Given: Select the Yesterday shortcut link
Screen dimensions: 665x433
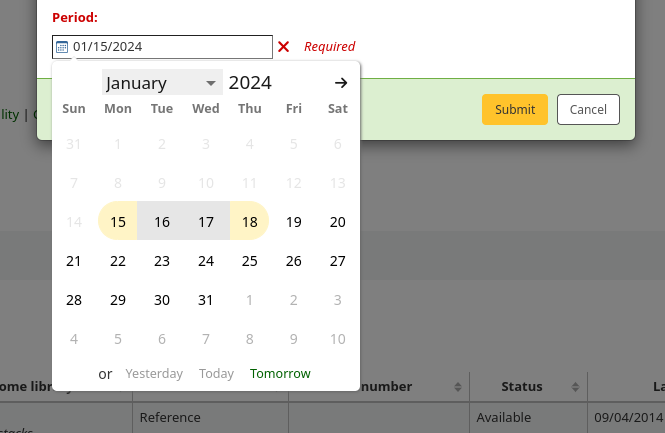Looking at the screenshot, I should (x=154, y=373).
